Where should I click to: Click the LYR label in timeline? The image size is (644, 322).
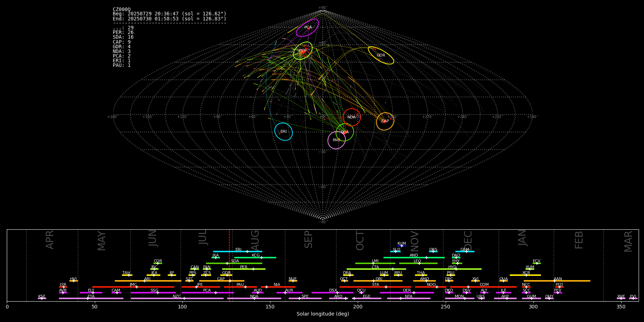(x=63, y=285)
